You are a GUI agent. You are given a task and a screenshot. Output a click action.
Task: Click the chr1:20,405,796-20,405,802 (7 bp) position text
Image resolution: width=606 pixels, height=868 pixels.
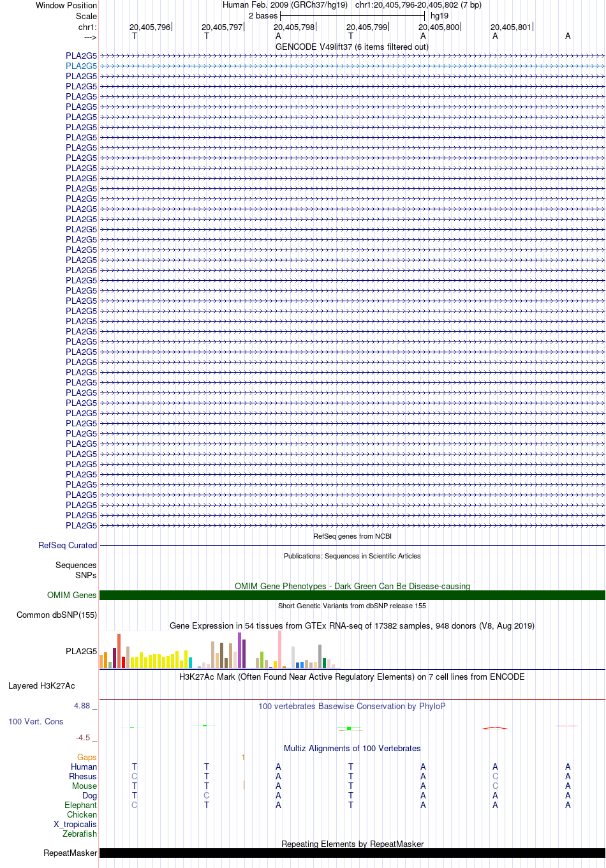coord(418,5)
